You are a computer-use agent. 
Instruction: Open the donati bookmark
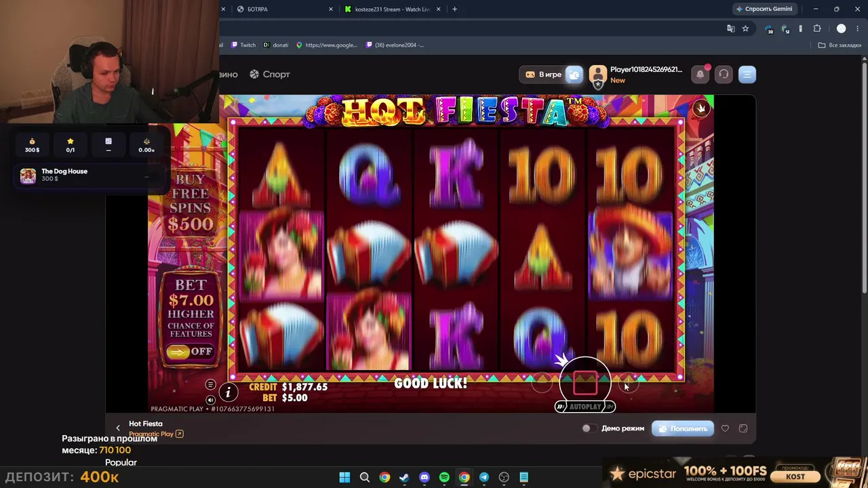click(276, 45)
